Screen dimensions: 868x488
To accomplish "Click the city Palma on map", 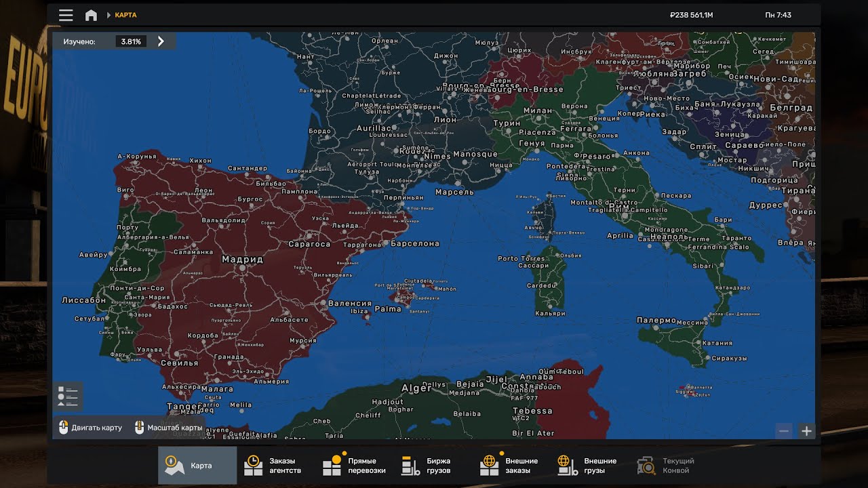I will point(388,308).
